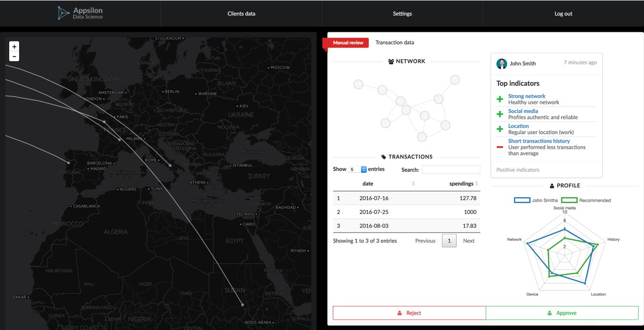
Task: Click the 2016-07-25 date cell
Action: [373, 212]
